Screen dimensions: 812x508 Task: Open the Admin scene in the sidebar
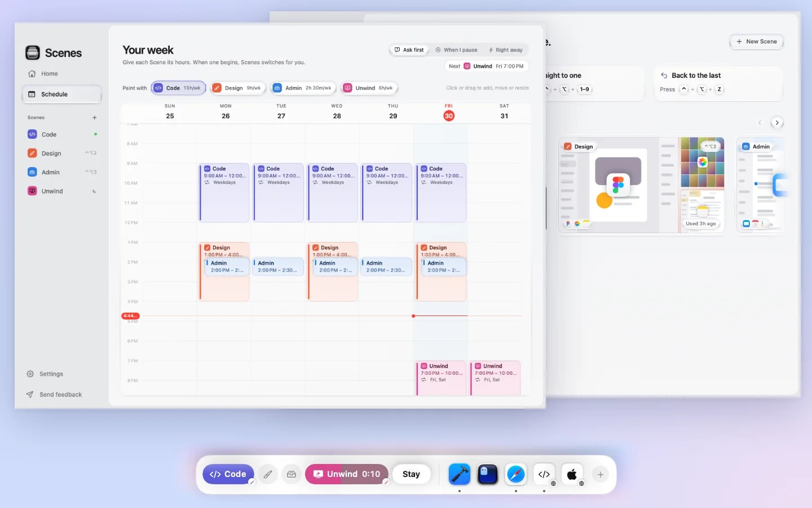point(61,172)
